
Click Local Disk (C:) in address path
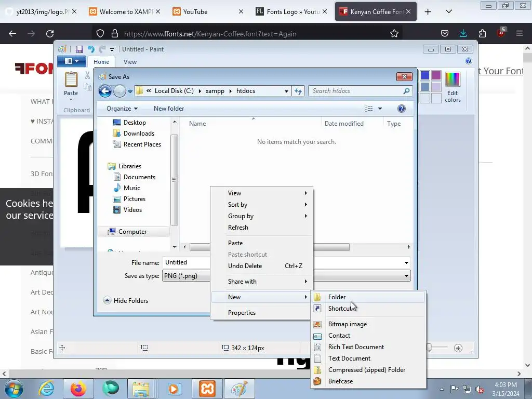(x=174, y=91)
